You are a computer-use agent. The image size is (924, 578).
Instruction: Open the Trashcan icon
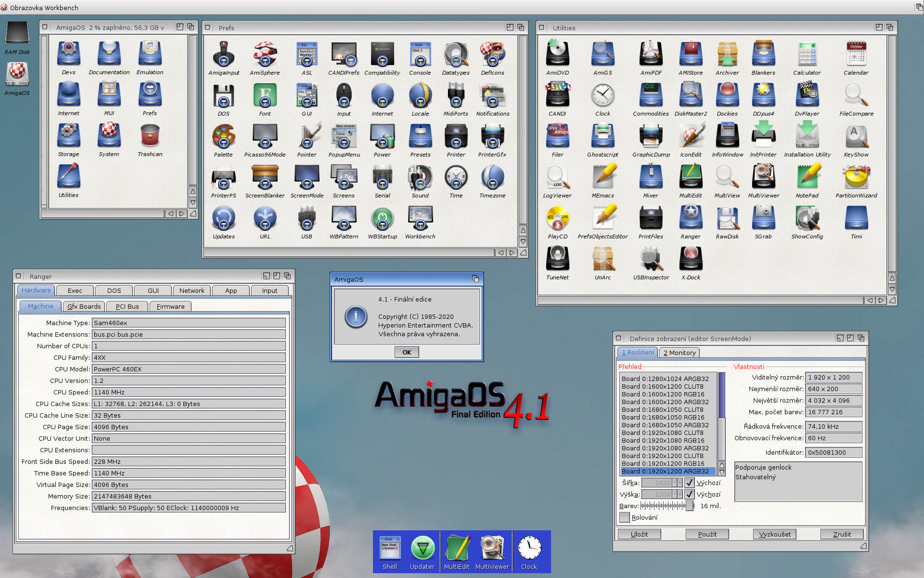pos(150,136)
